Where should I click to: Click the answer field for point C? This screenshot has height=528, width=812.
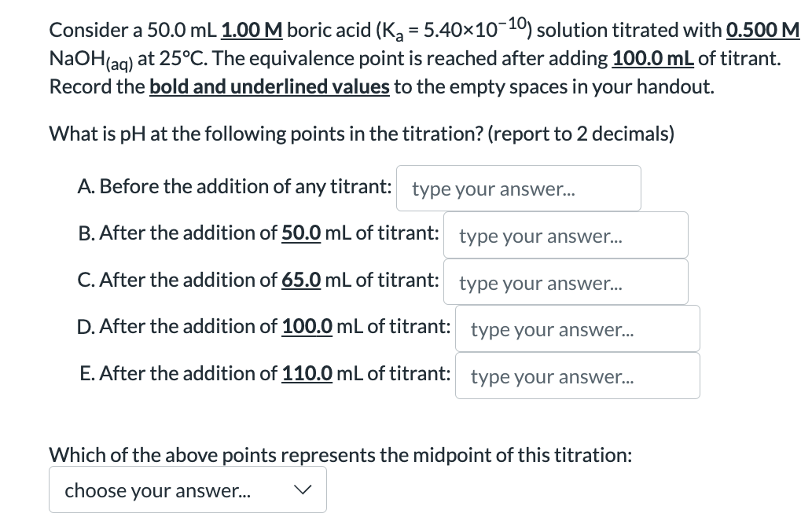pyautogui.click(x=565, y=280)
